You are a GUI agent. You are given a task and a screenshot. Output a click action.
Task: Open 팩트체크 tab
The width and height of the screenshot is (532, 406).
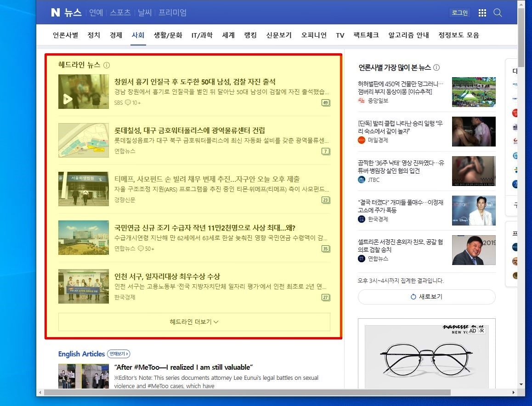click(366, 35)
